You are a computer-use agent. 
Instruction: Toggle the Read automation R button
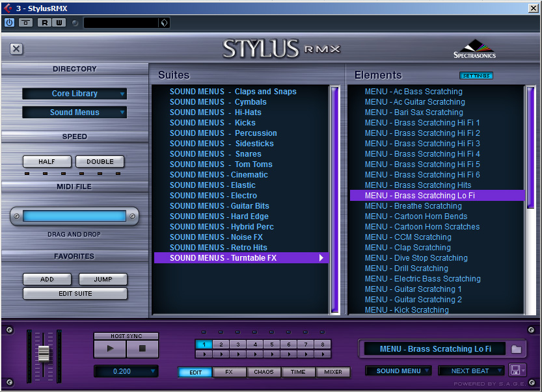pos(45,23)
